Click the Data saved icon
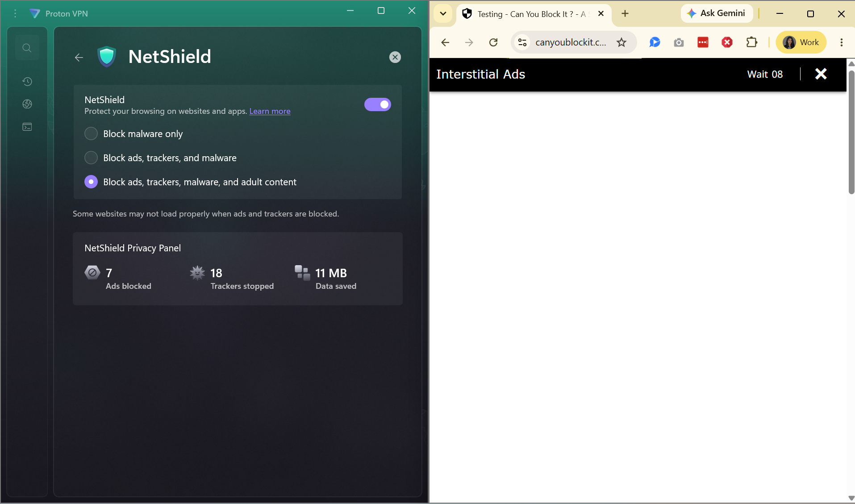 [302, 273]
